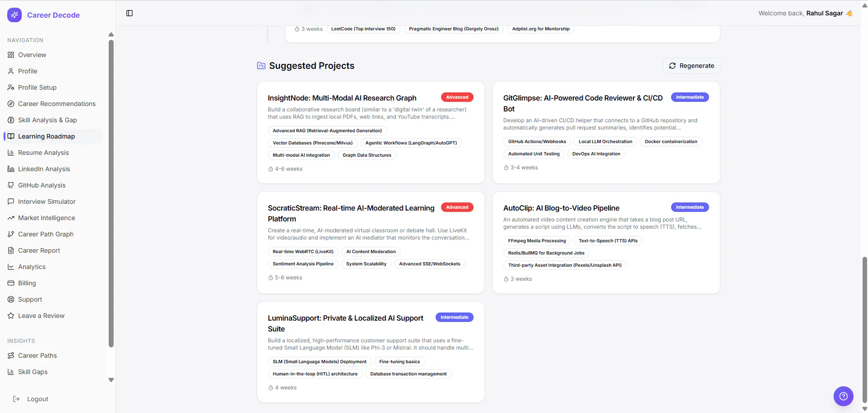
Task: Click the Market Intelligence trend icon
Action: click(11, 218)
